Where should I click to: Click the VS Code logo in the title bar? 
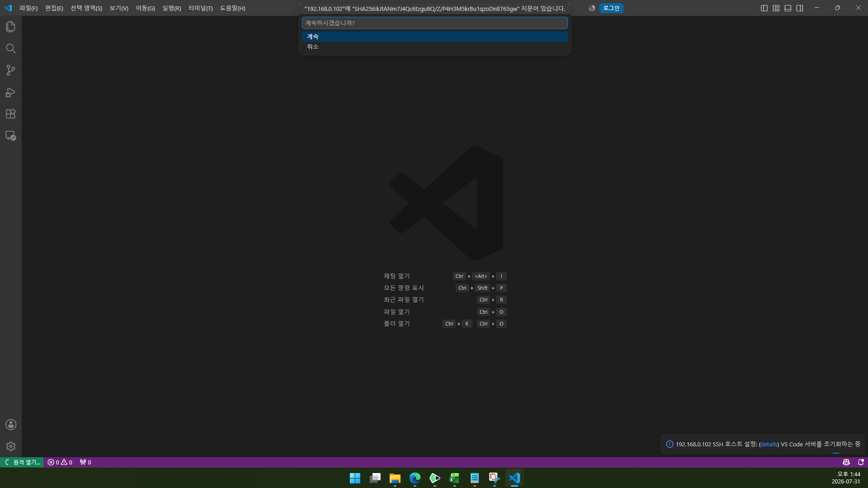tap(8, 8)
